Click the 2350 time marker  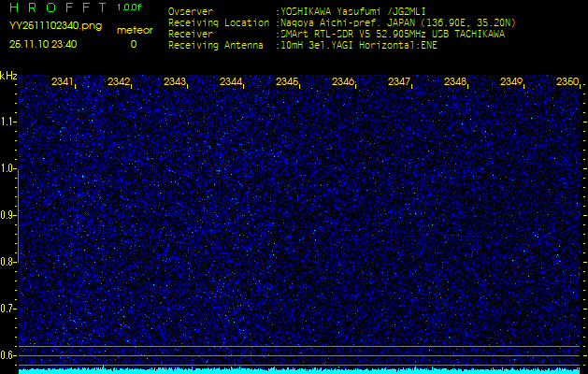click(566, 82)
